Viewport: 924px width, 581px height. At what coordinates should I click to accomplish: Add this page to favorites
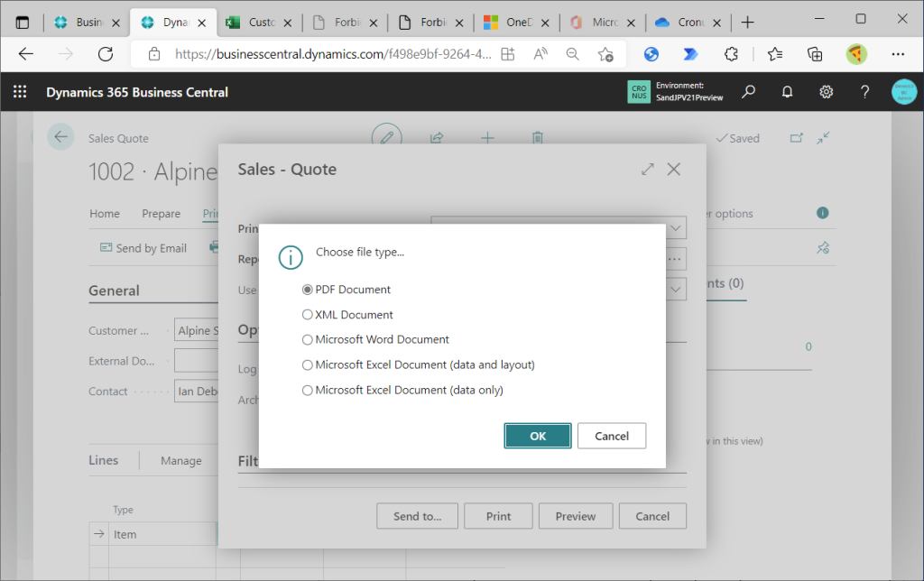[x=605, y=54]
